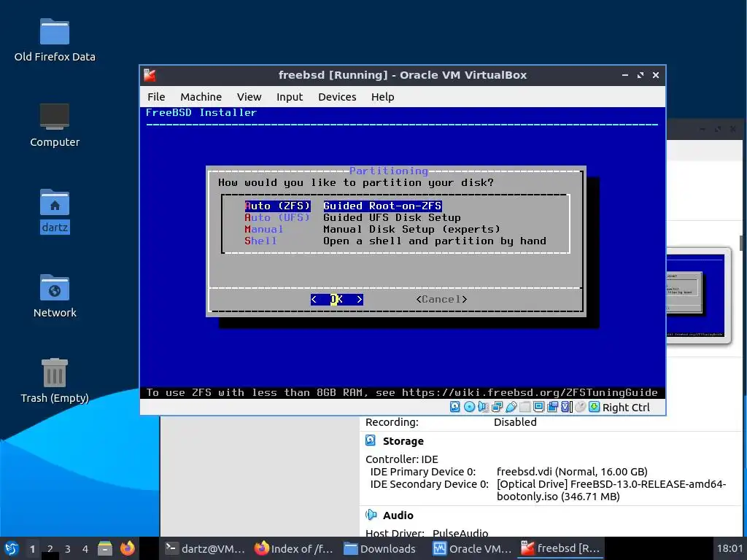Launch the file manager from panel quick launch

click(105, 548)
